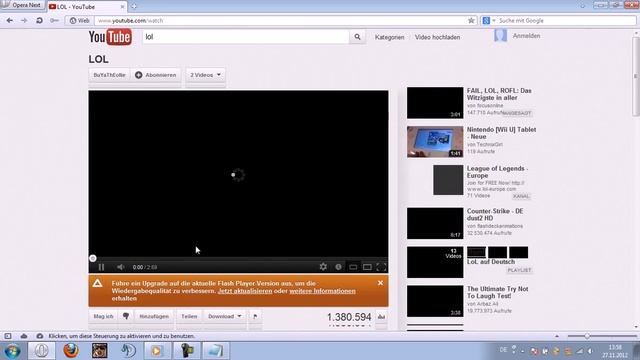640x360 pixels.
Task: Click the video progress bar scrubber
Action: tap(93, 258)
